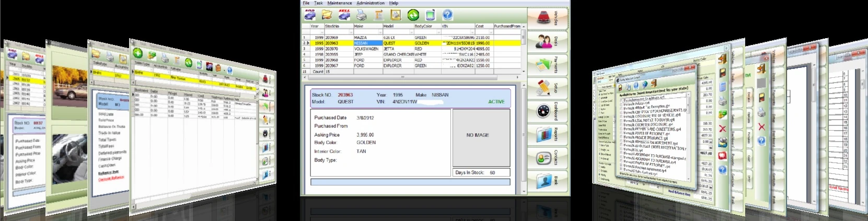Click green plus add icon in left deals window
This screenshot has height=221, width=868.
[137, 53]
